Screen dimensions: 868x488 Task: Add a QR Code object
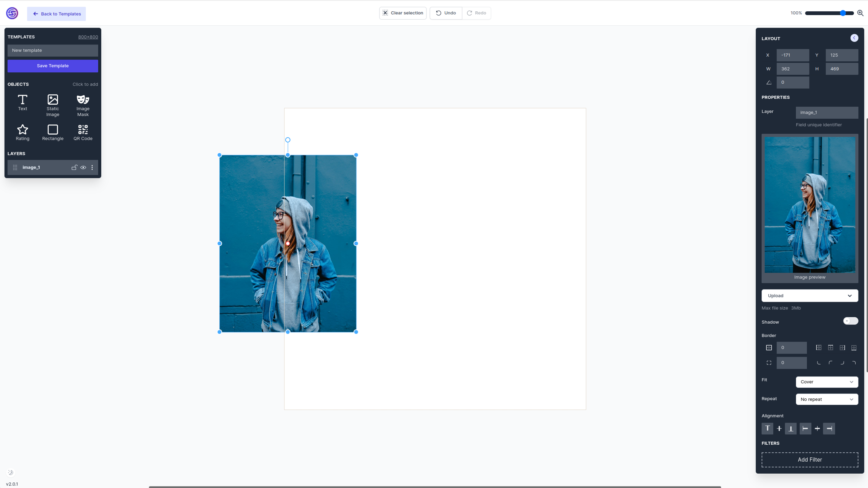point(83,133)
